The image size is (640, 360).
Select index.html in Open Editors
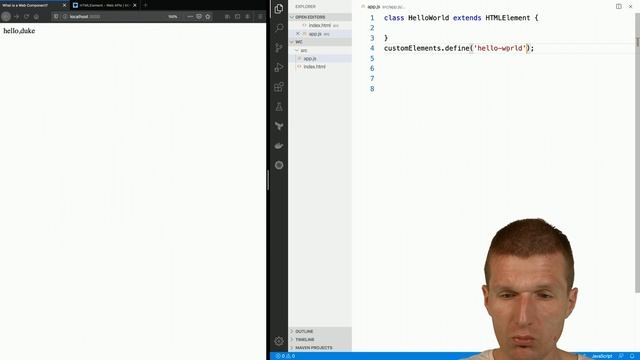320,25
